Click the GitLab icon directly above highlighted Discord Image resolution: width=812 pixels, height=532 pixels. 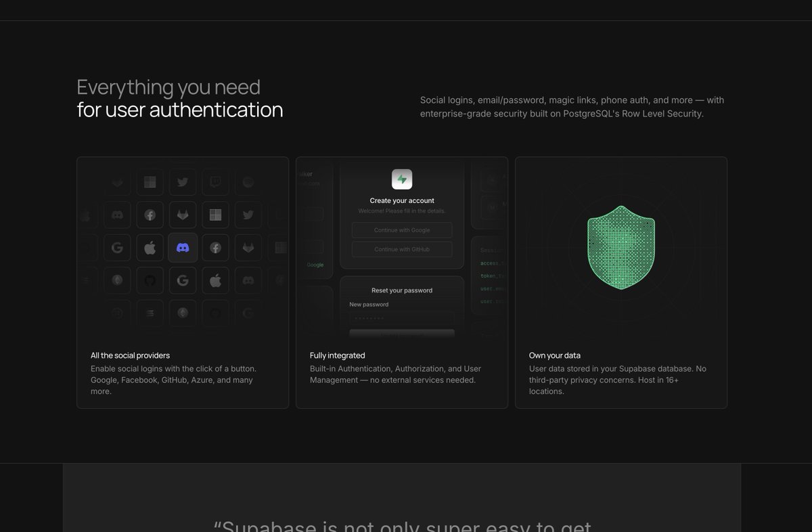(x=183, y=215)
